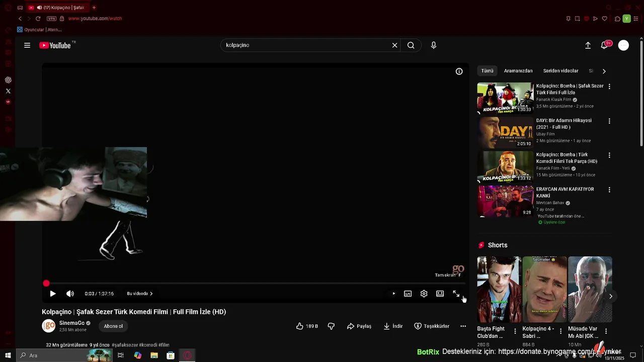Clear the search box with the X
This screenshot has width=644, height=362.
(395, 45)
